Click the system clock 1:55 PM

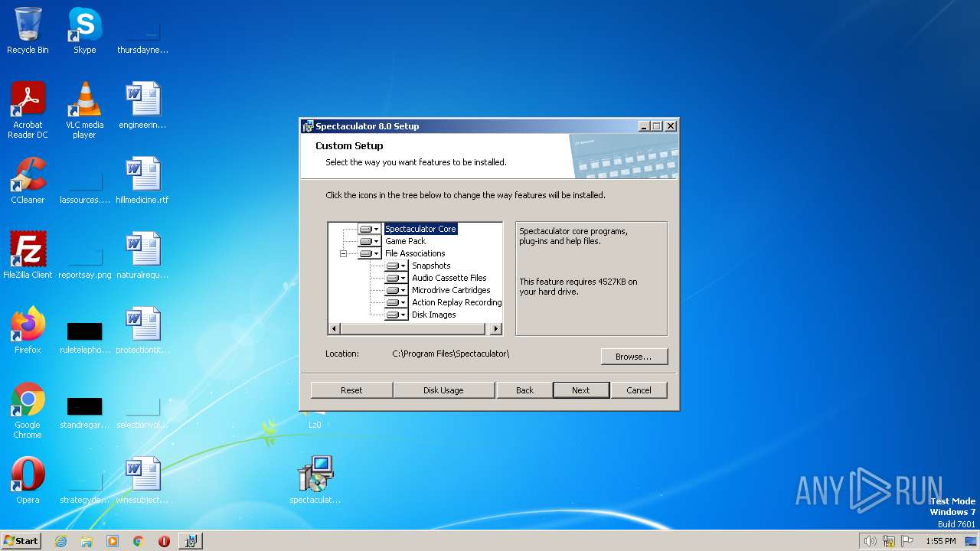click(941, 541)
